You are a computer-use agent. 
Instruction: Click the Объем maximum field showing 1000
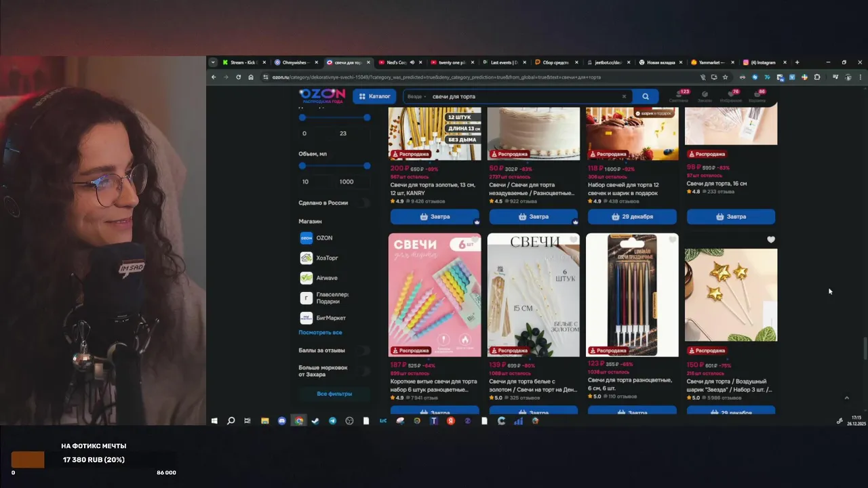click(353, 182)
